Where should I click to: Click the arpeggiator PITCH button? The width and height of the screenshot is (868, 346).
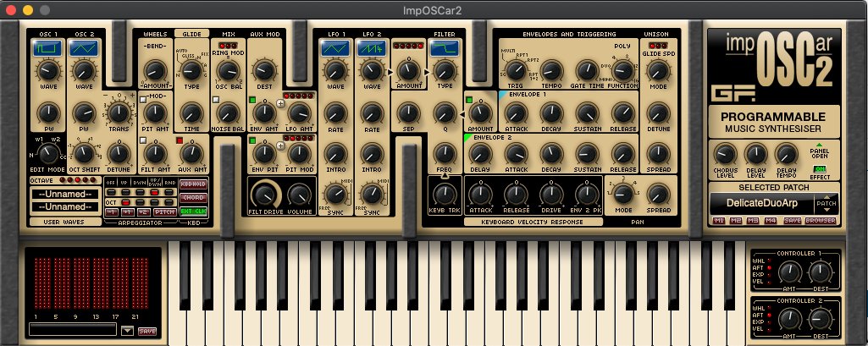tap(165, 212)
